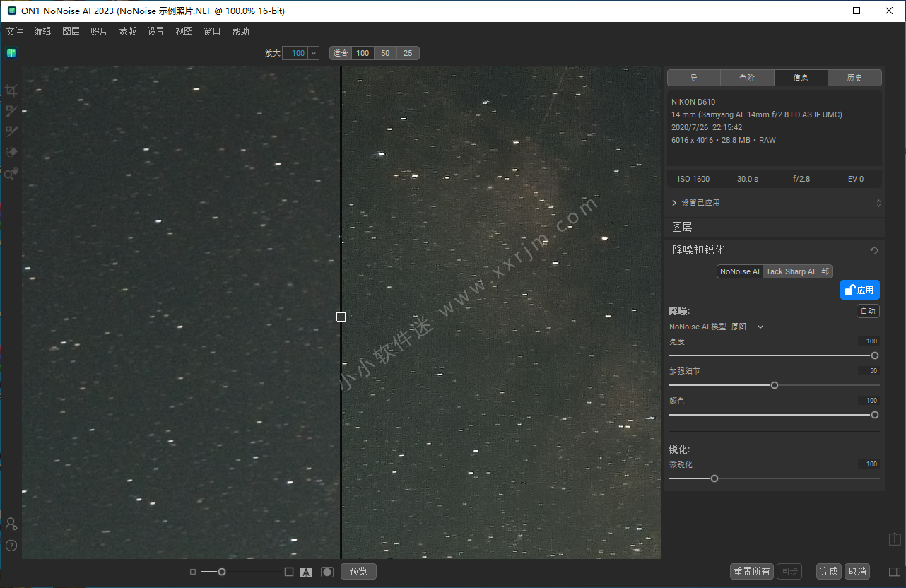Toggle the circular mask view button
The height and width of the screenshot is (588, 906).
tap(326, 572)
